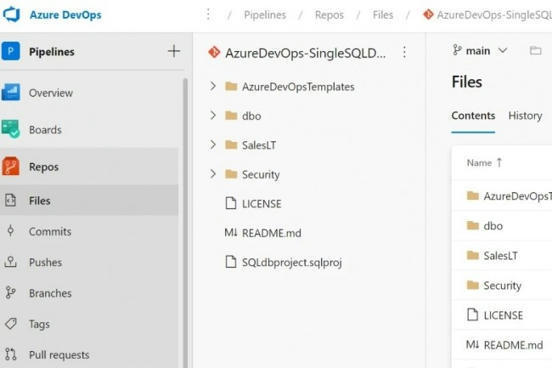Open Repos in the sidebar
Image resolution: width=552 pixels, height=368 pixels.
pyautogui.click(x=44, y=167)
